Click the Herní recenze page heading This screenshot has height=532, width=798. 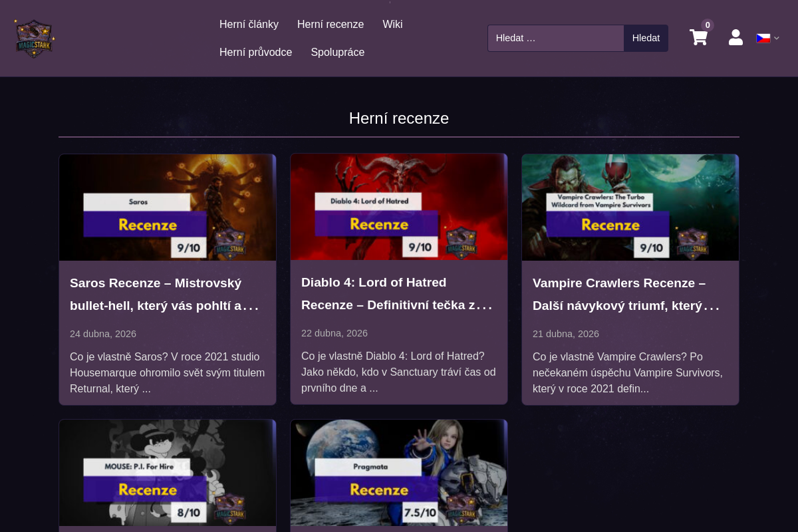pos(399,118)
